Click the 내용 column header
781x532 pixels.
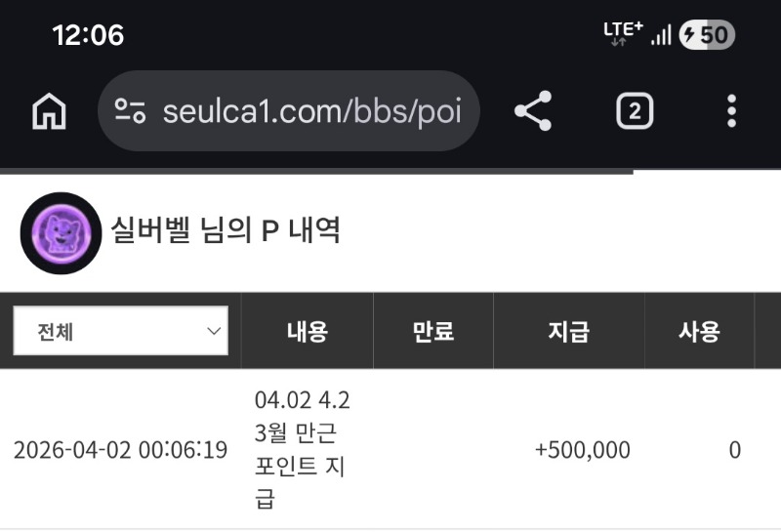[307, 331]
